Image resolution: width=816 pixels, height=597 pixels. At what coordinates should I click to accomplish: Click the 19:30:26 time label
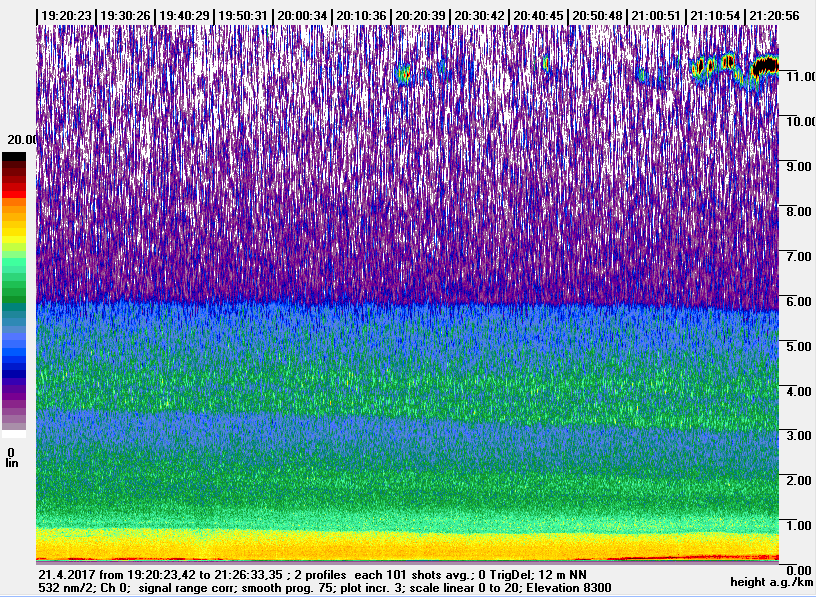tap(125, 16)
